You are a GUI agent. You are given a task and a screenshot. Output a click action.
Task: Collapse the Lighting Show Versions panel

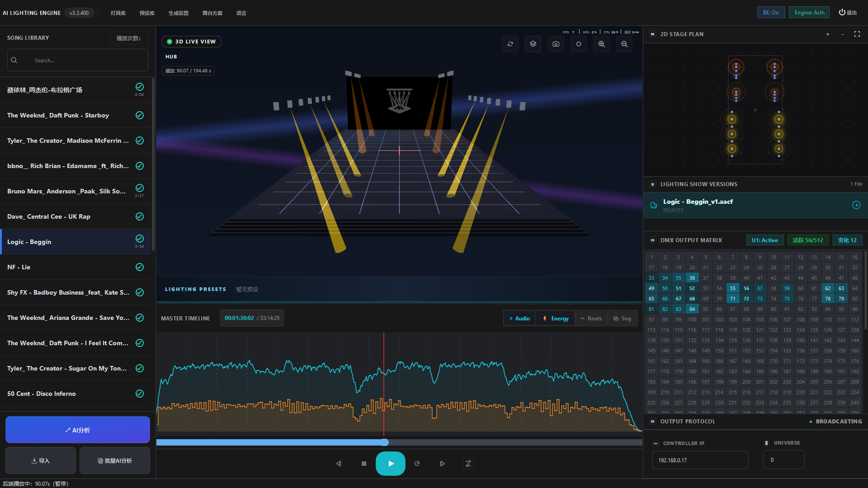[652, 184]
